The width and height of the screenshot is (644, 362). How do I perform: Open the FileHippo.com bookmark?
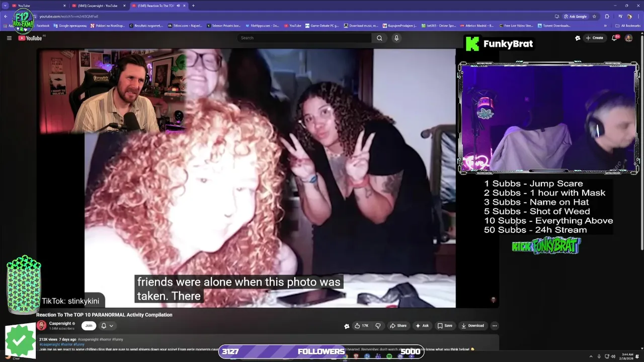pyautogui.click(x=262, y=26)
